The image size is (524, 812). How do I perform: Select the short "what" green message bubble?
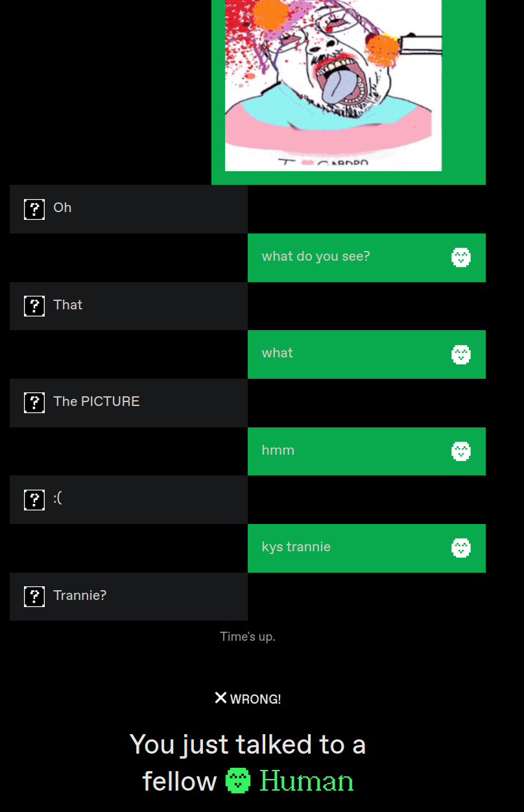[366, 355]
